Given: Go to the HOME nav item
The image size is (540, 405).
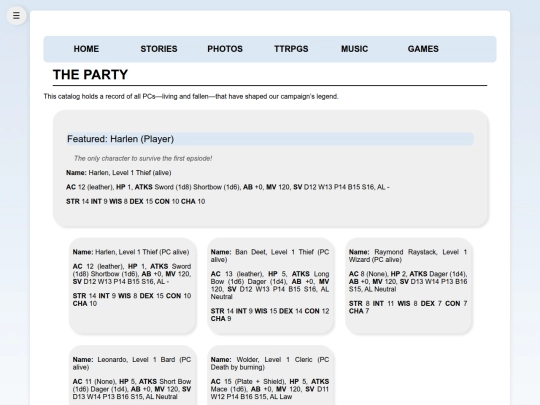Looking at the screenshot, I should click(86, 49).
